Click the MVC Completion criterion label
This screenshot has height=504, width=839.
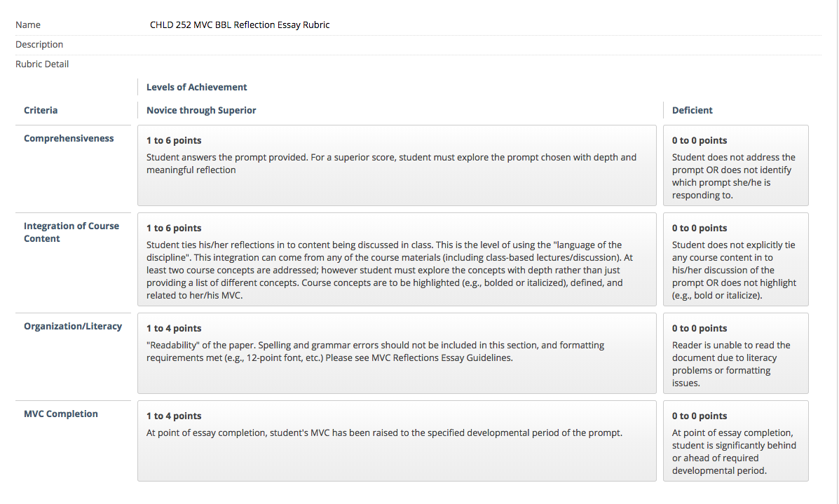[x=60, y=414]
